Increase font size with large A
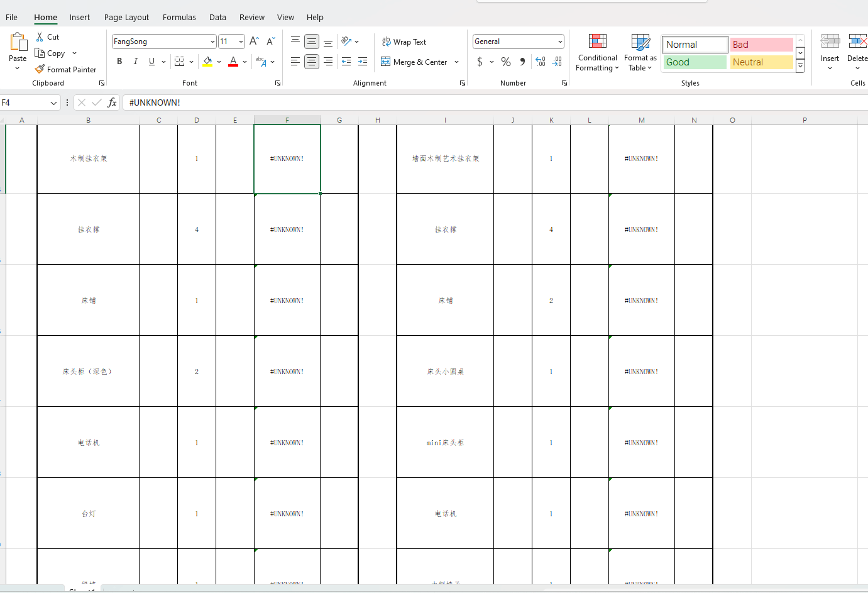 pyautogui.click(x=254, y=42)
